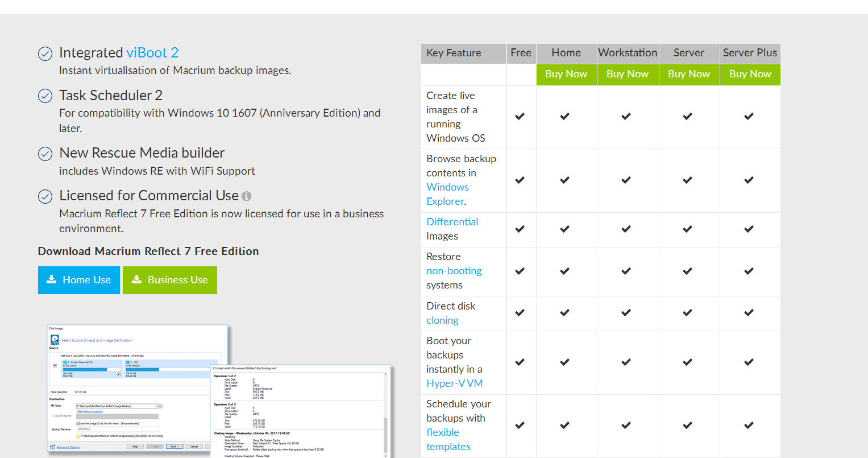868x458 pixels.
Task: Follow the Windows Explorer link
Action: click(447, 194)
